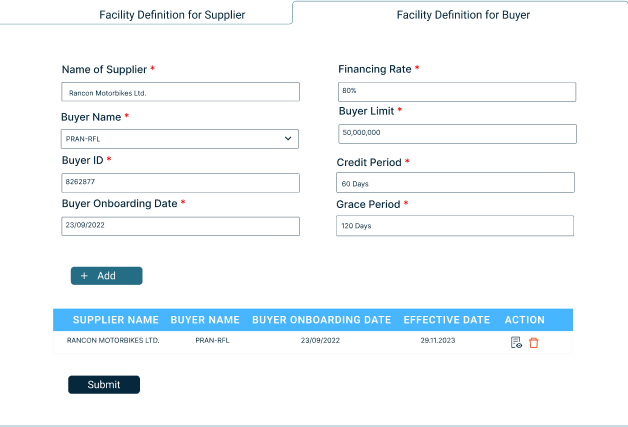The width and height of the screenshot is (628, 427).
Task: Click the view details icon in Action column
Action: tap(516, 342)
